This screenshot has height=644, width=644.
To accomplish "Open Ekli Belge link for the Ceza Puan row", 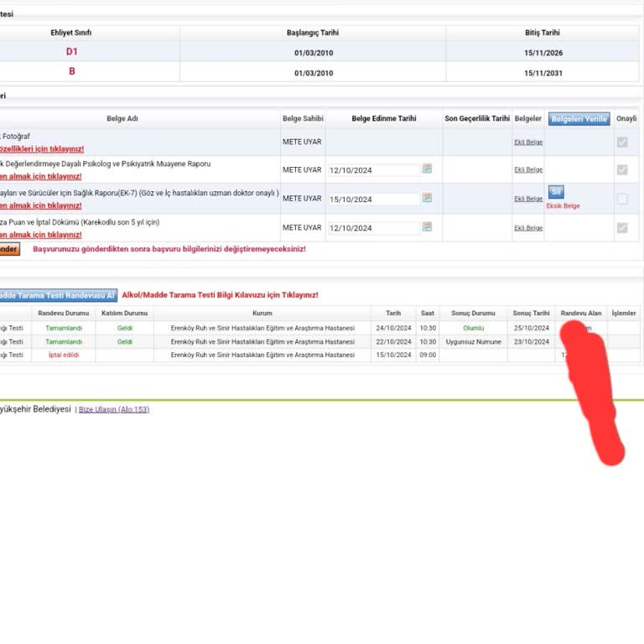I will [x=528, y=228].
